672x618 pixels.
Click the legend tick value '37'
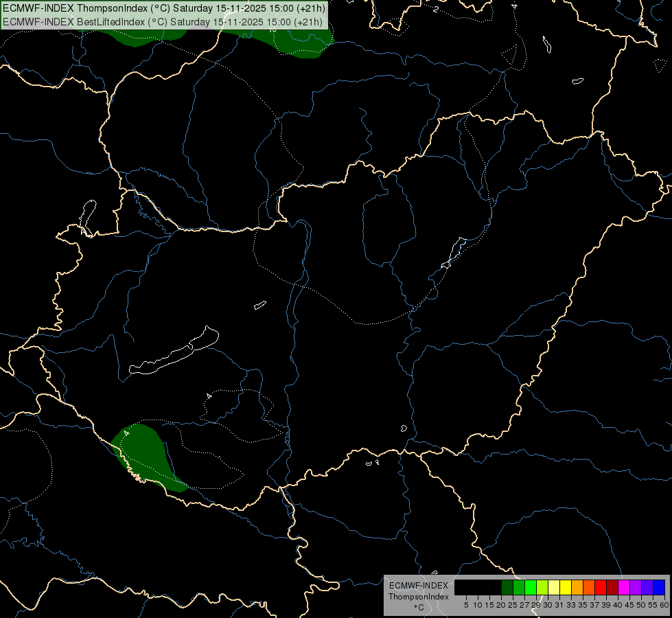(x=594, y=605)
